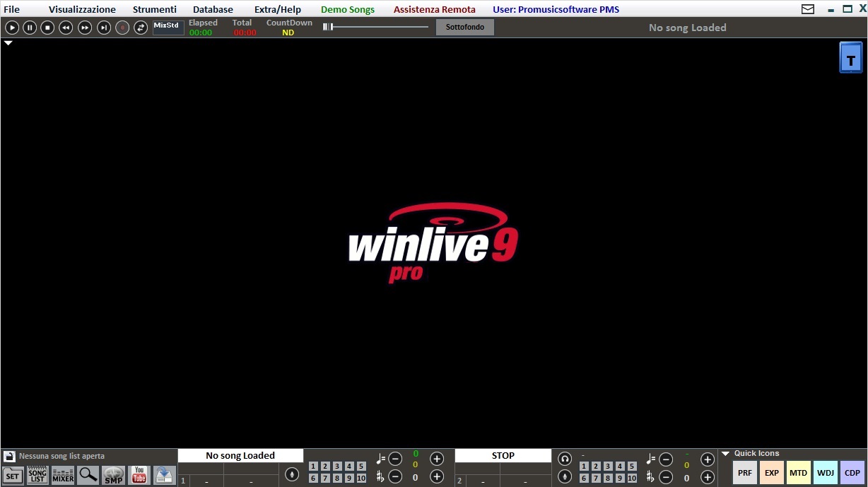Click the deck 2 sharp/flat transpose icon

coord(650,477)
